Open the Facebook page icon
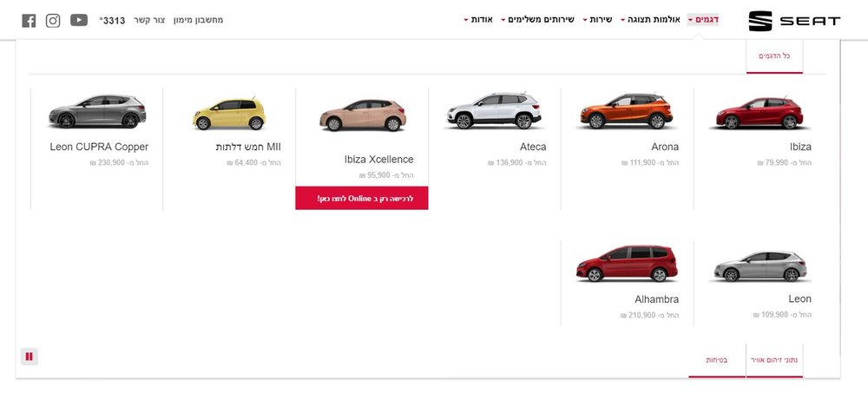This screenshot has height=400, width=868. pos(29,21)
